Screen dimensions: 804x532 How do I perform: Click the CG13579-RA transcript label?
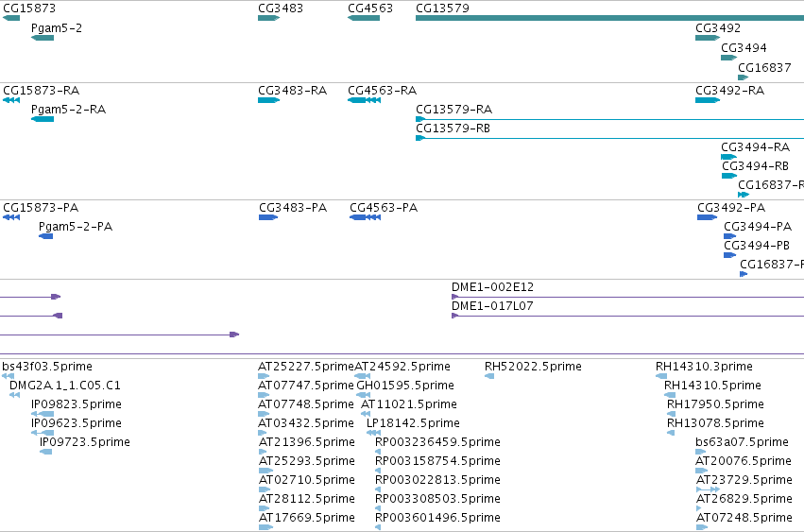coord(453,110)
